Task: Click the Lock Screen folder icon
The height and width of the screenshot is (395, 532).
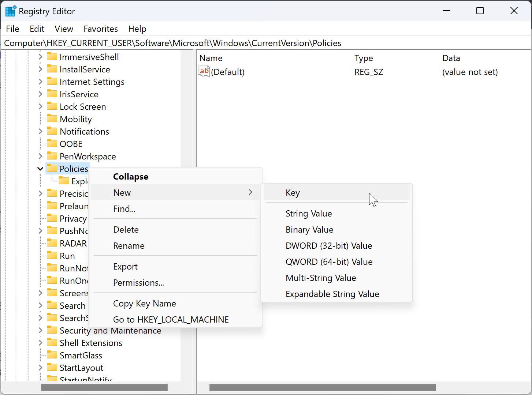Action: (x=52, y=106)
